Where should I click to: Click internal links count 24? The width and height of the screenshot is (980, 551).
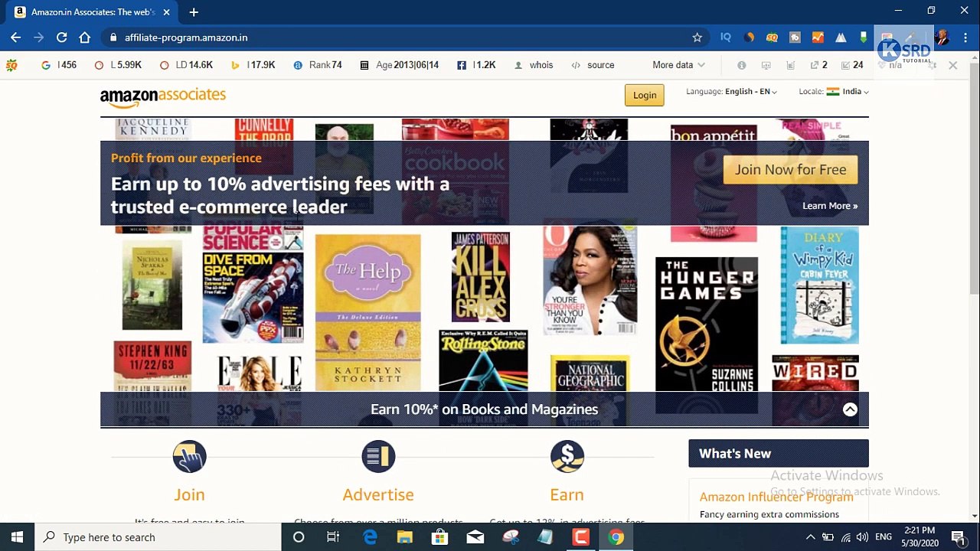852,65
